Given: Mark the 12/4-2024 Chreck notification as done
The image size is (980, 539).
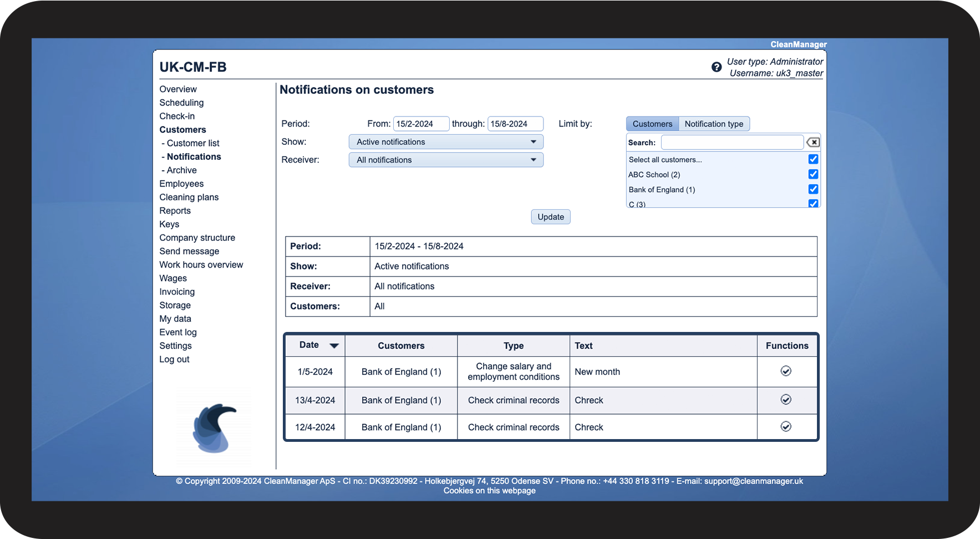Looking at the screenshot, I should (786, 426).
